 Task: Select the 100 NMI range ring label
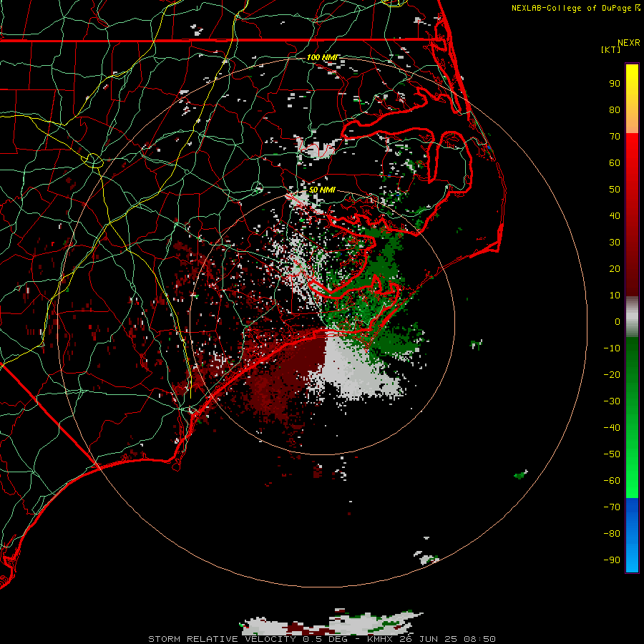tap(323, 57)
